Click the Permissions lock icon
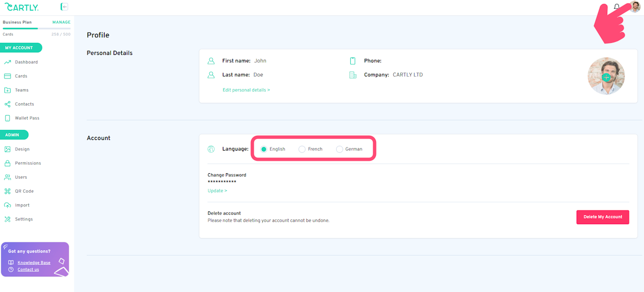This screenshot has height=292, width=644. (x=8, y=163)
